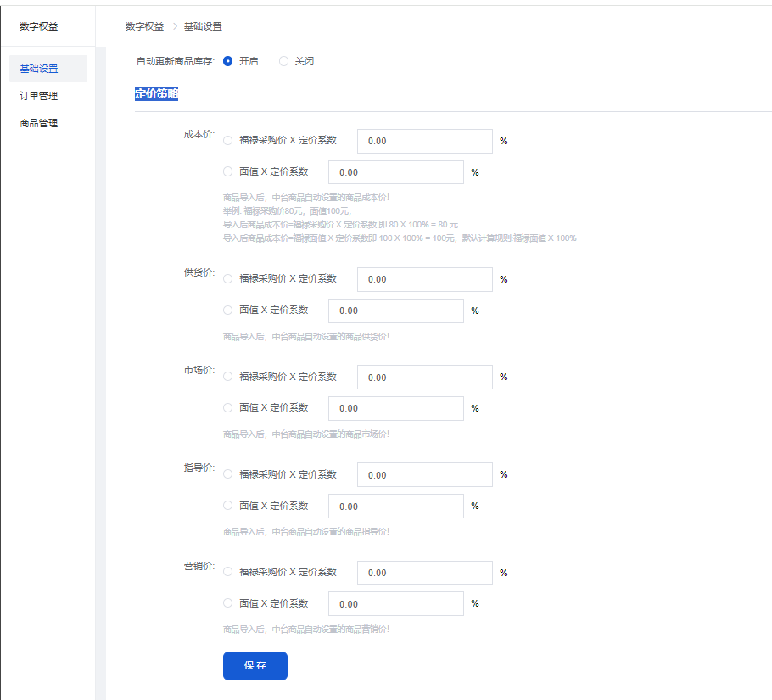Select 开启 for auto inventory update

point(227,61)
